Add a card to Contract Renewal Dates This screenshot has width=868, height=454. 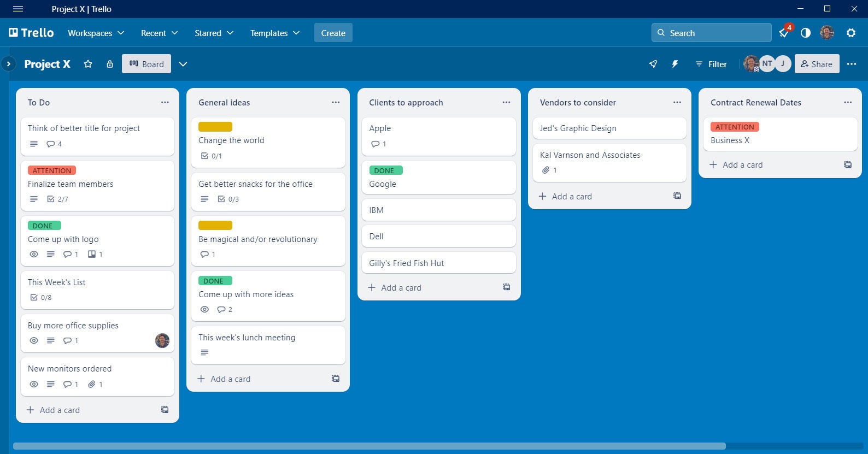pyautogui.click(x=736, y=164)
